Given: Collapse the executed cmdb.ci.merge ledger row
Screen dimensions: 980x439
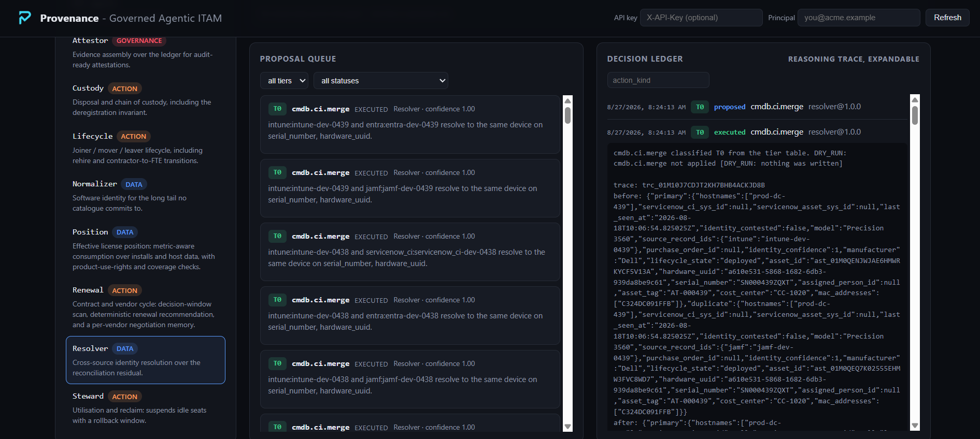Looking at the screenshot, I should [757, 132].
